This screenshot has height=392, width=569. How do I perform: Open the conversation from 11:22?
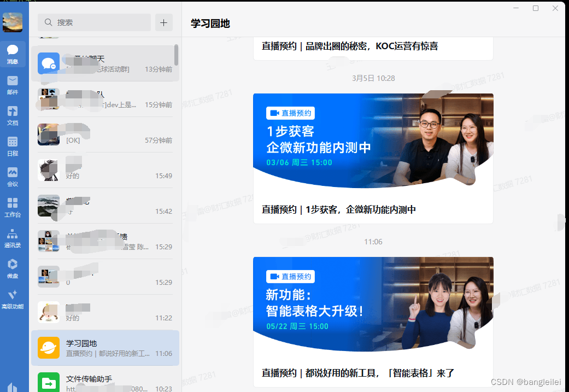pyautogui.click(x=105, y=312)
